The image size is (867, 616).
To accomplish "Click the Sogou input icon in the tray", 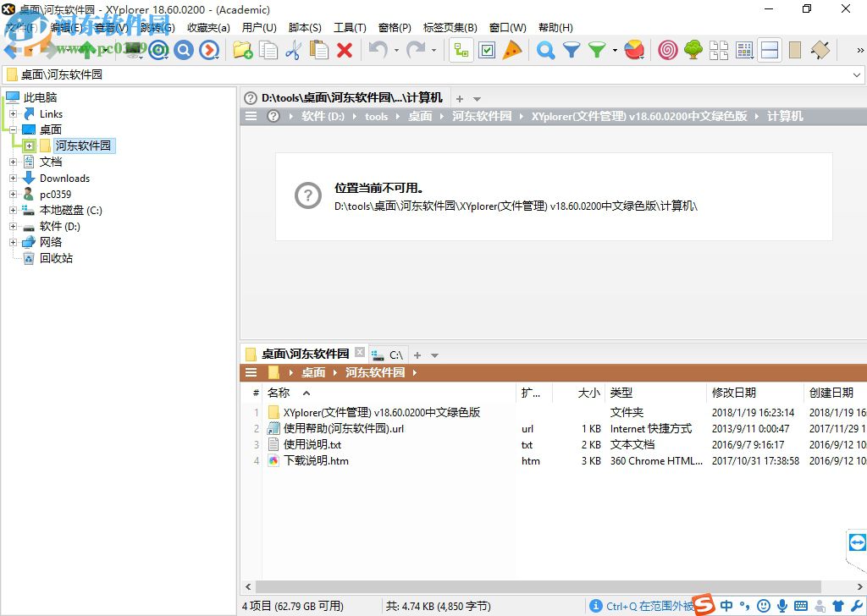I will point(705,606).
